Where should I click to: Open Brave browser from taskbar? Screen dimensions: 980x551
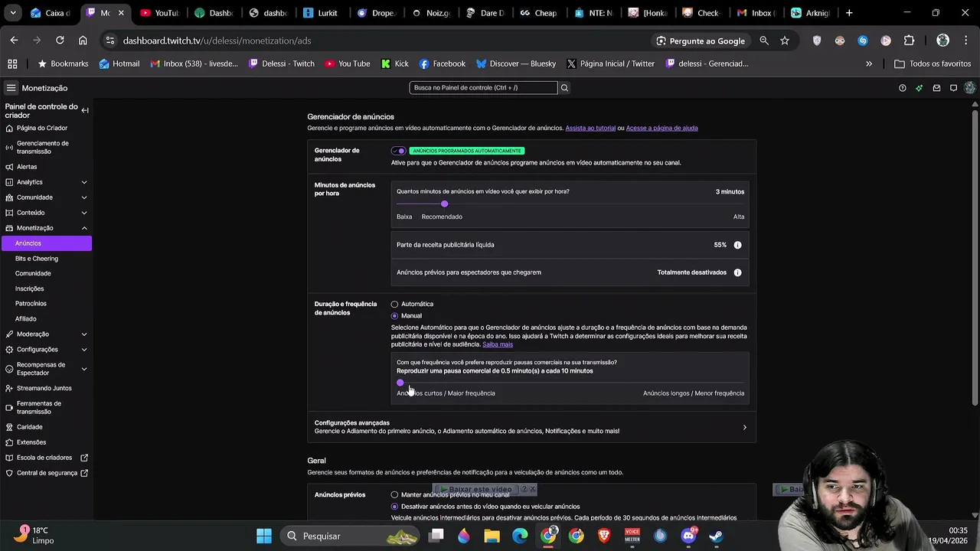tap(604, 536)
